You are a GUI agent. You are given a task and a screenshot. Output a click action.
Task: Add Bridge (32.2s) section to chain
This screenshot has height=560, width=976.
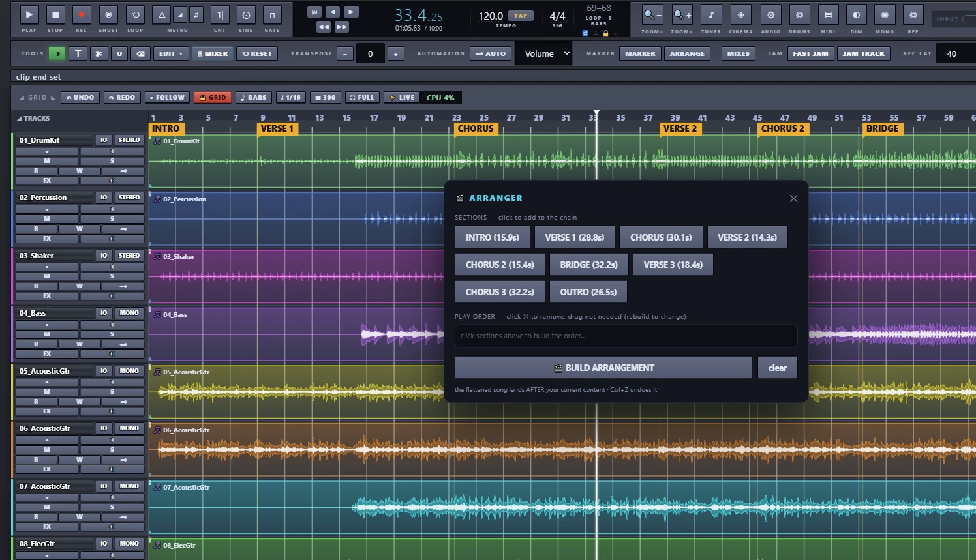click(588, 265)
